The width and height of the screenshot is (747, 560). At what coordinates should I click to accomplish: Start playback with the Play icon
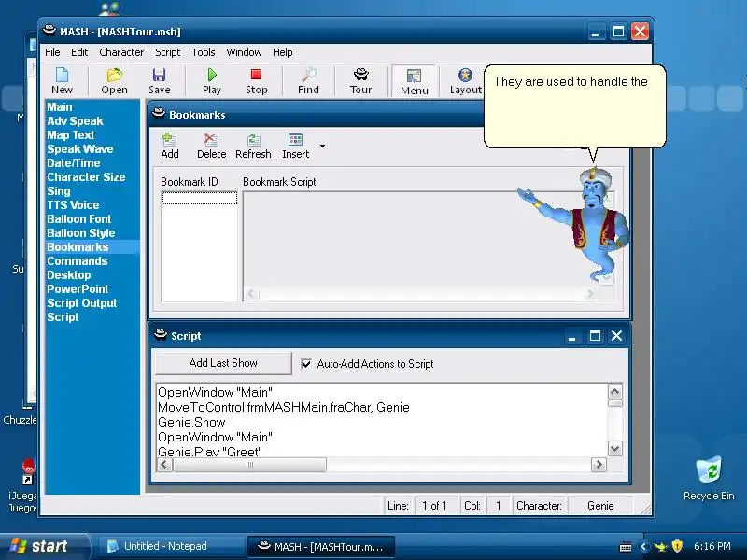click(x=212, y=81)
